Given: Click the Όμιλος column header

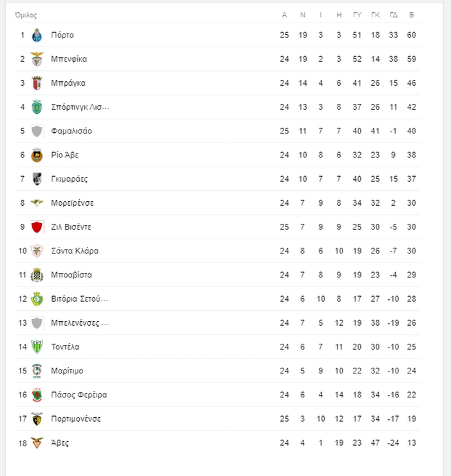Looking at the screenshot, I should 26,15.
